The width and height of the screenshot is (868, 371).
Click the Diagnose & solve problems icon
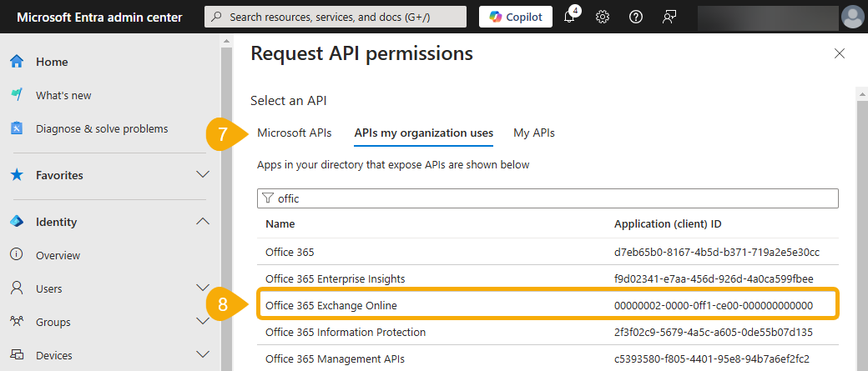point(17,128)
